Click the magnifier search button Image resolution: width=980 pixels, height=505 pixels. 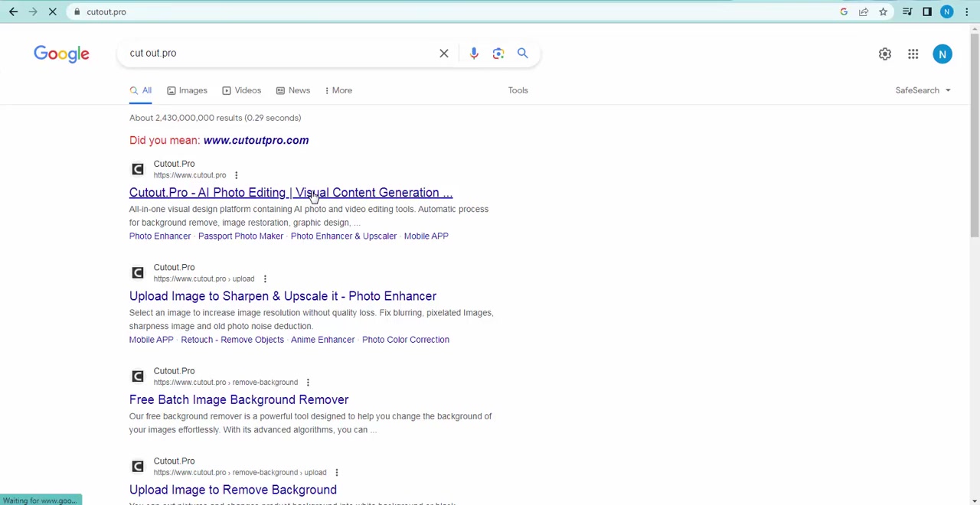point(522,53)
